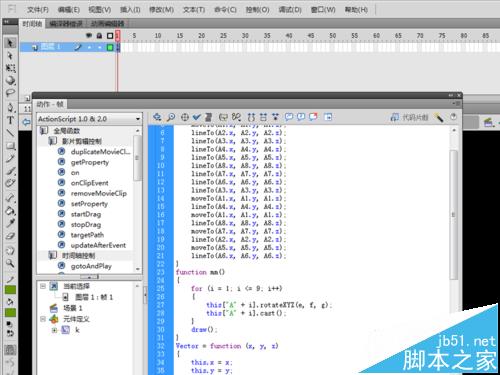
Task: Click Add new item plus icon in Actions toolbar
Action: [157, 117]
